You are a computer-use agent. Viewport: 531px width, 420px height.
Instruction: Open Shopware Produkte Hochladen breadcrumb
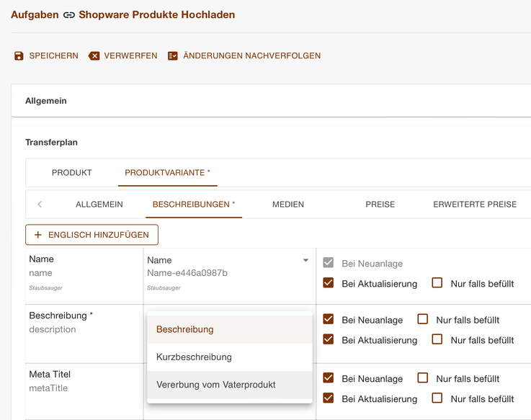tap(157, 14)
